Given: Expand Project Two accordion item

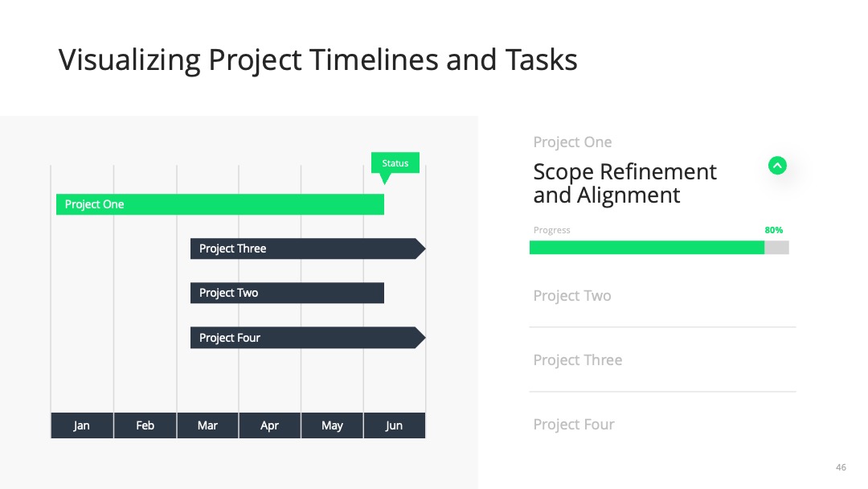Looking at the screenshot, I should (662, 296).
